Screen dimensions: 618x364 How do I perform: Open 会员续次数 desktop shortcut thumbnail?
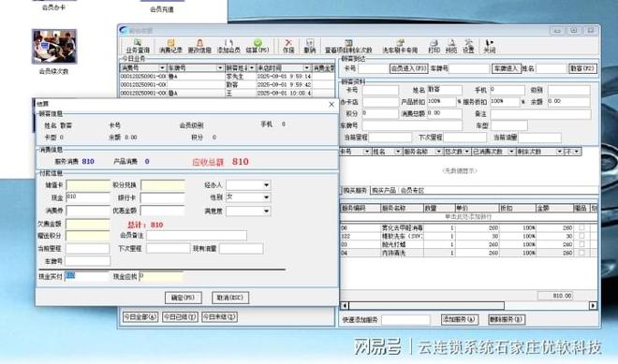tap(54, 47)
